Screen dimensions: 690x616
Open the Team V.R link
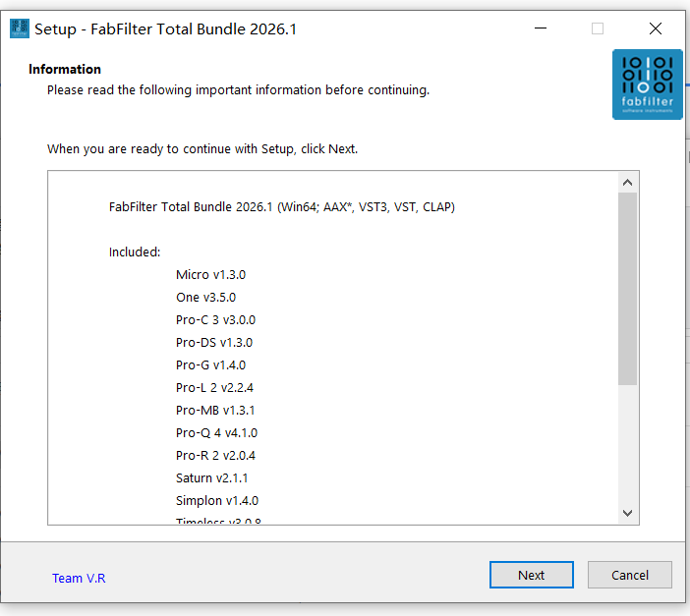click(79, 578)
